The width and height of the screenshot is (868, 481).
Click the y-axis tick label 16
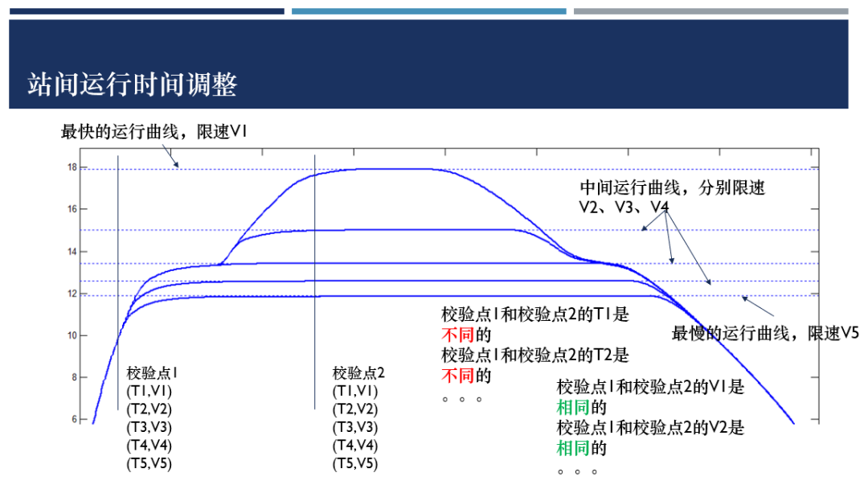72,209
